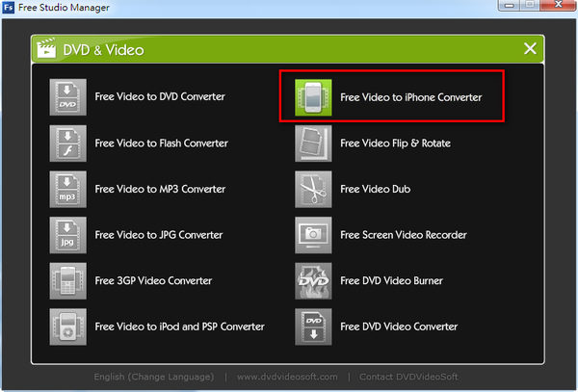Choose 'Free Video to Flash Converter' label
578x392 pixels.
162,143
